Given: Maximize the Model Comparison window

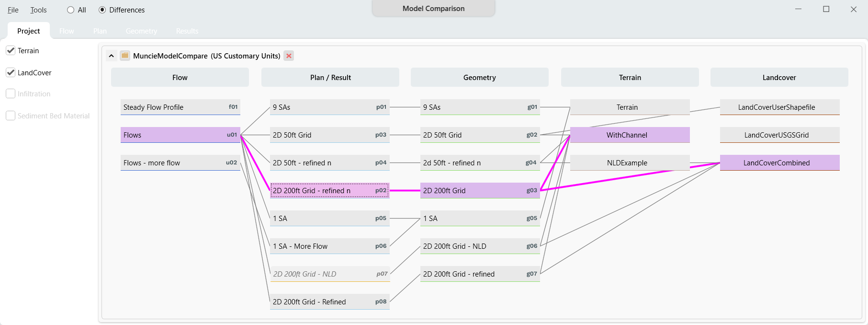Looking at the screenshot, I should coord(826,9).
